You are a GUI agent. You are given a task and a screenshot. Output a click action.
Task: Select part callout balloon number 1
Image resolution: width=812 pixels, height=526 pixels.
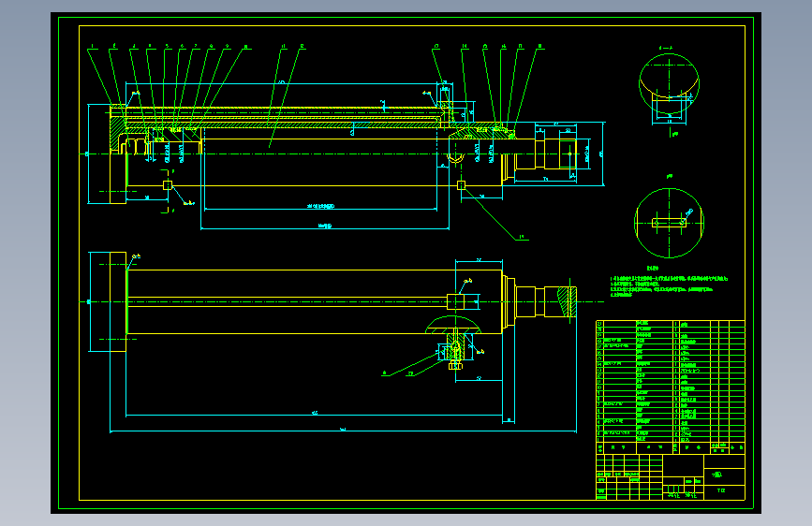(92, 47)
